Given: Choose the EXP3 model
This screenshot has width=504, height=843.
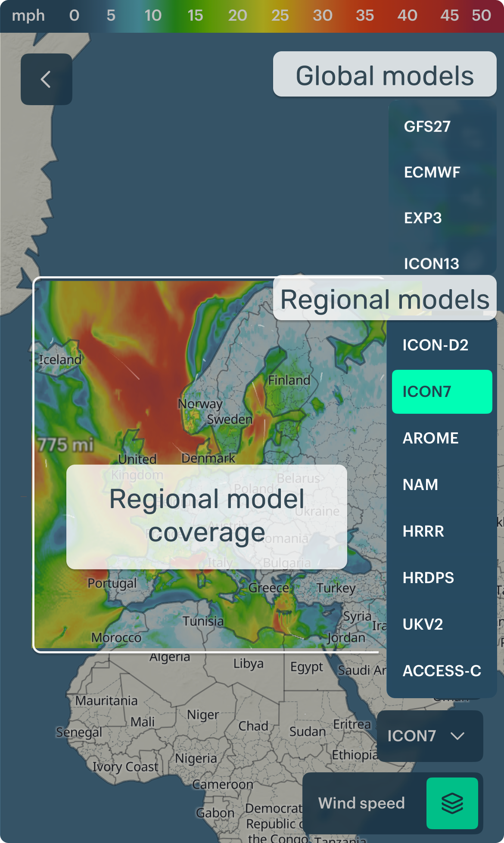Looking at the screenshot, I should [423, 218].
